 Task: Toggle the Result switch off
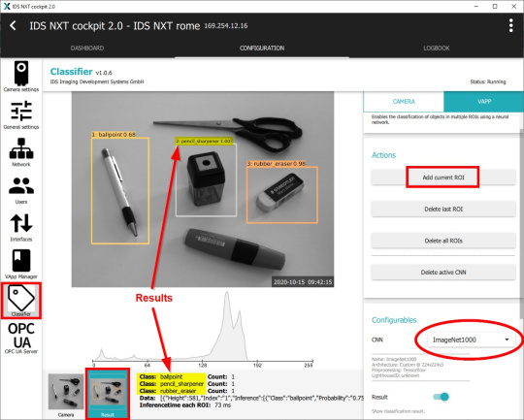pyautogui.click(x=442, y=397)
